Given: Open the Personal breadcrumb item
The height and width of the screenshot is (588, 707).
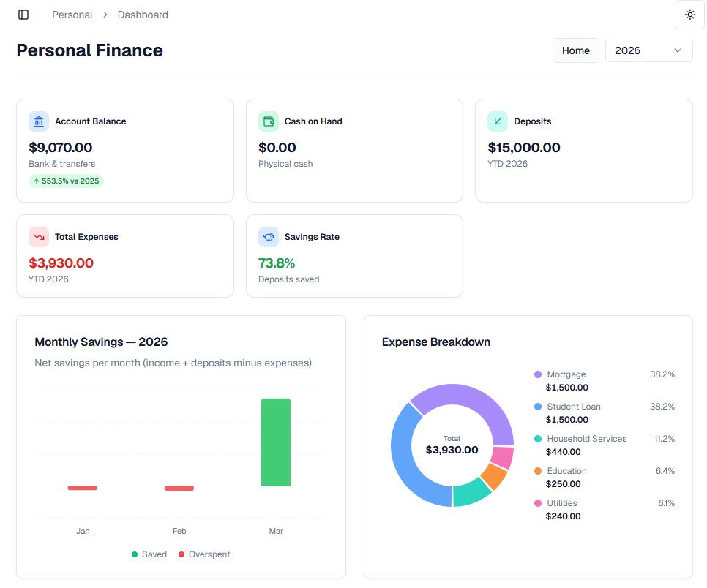Looking at the screenshot, I should click(x=72, y=14).
